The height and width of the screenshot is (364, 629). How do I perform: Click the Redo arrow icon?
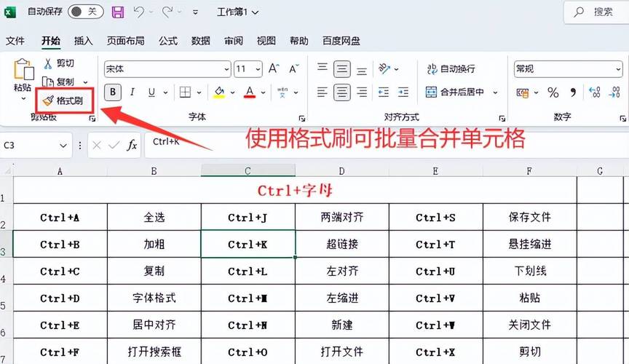pyautogui.click(x=167, y=12)
